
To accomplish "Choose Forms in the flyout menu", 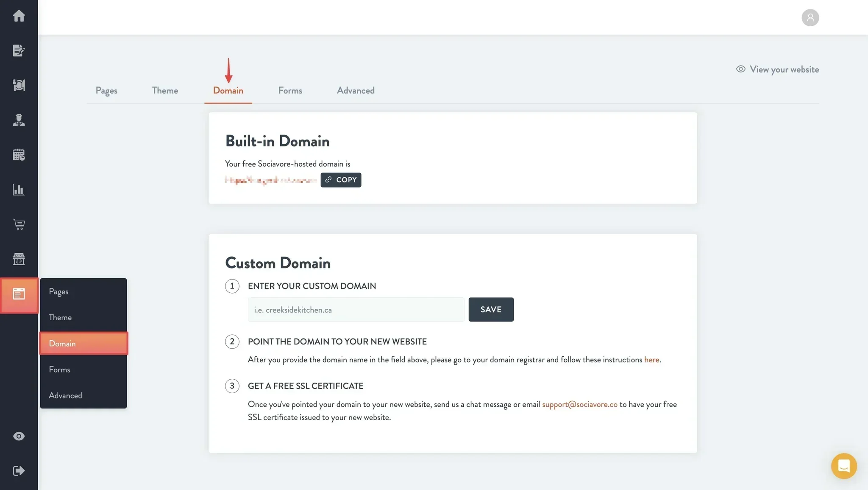I will 83,370.
